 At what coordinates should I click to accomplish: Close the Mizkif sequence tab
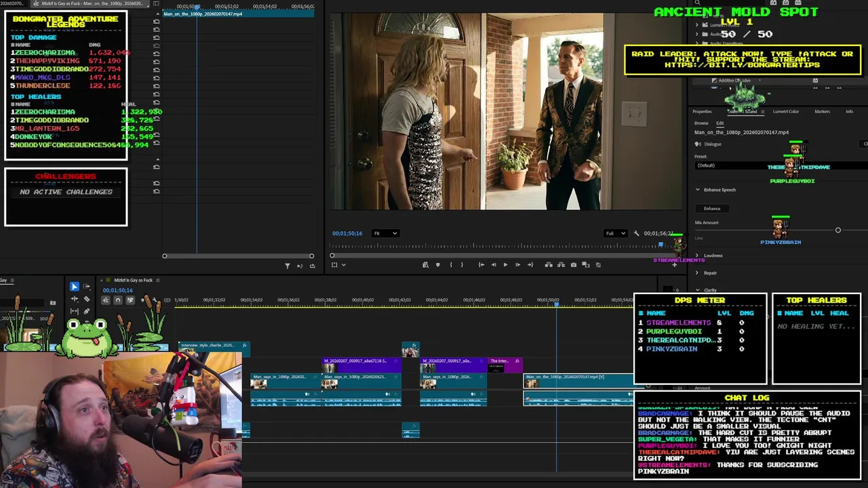(101, 280)
